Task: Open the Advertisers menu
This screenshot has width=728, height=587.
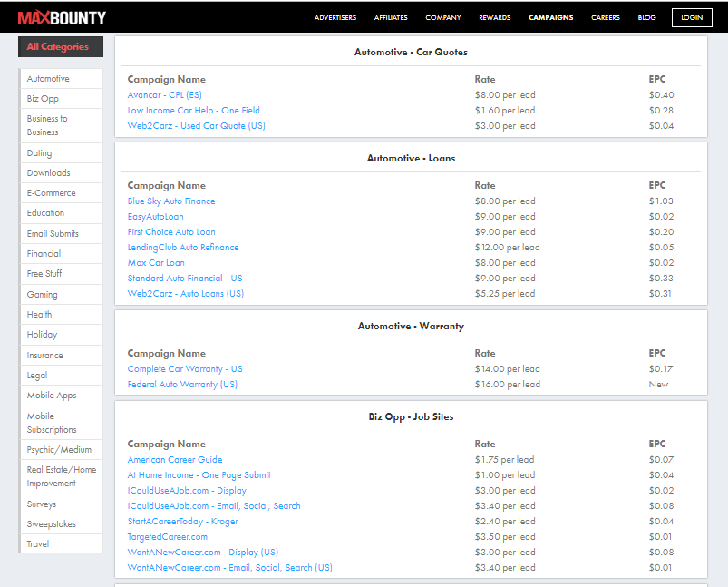Action: click(x=335, y=17)
